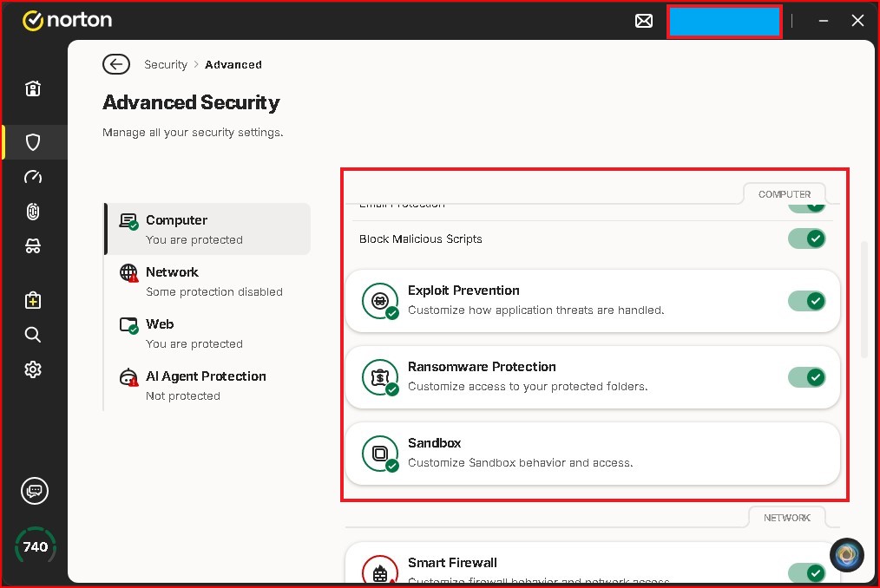This screenshot has height=588, width=880.
Task: Open Exploit Prevention settings card
Action: (592, 301)
